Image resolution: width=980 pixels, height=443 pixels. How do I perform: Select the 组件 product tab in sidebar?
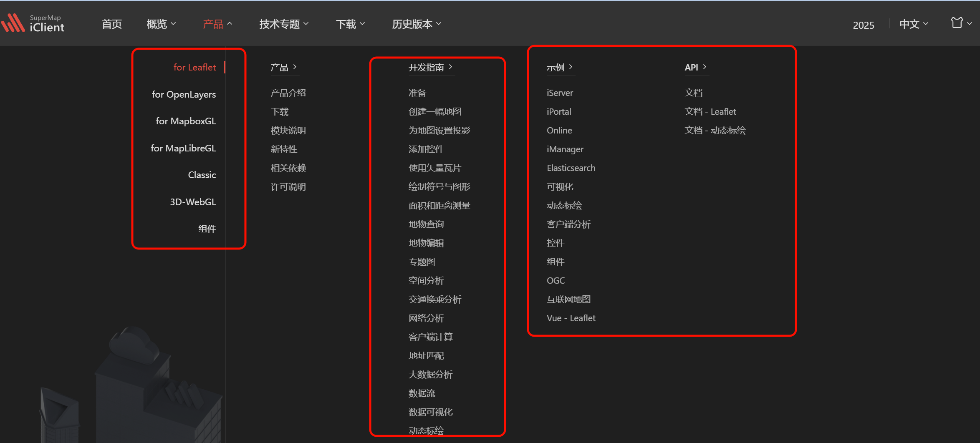tap(207, 229)
